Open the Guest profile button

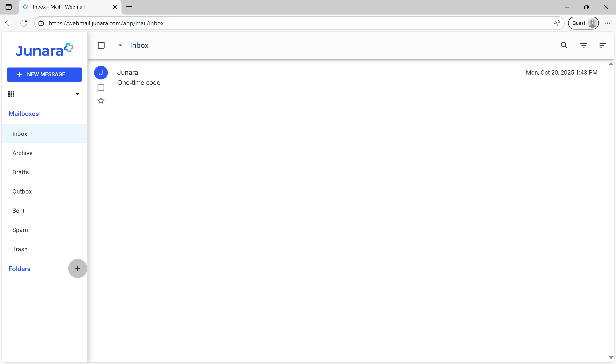click(583, 23)
